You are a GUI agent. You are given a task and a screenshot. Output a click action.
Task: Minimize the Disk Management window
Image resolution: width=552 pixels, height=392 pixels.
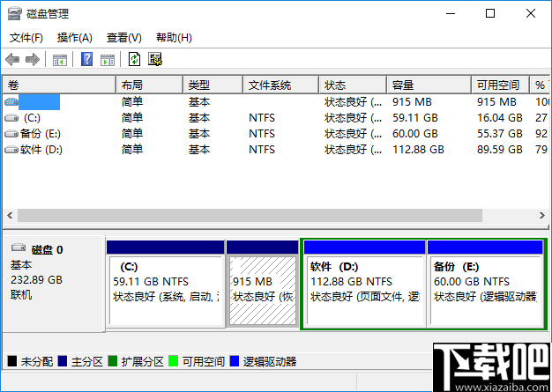[x=451, y=14]
